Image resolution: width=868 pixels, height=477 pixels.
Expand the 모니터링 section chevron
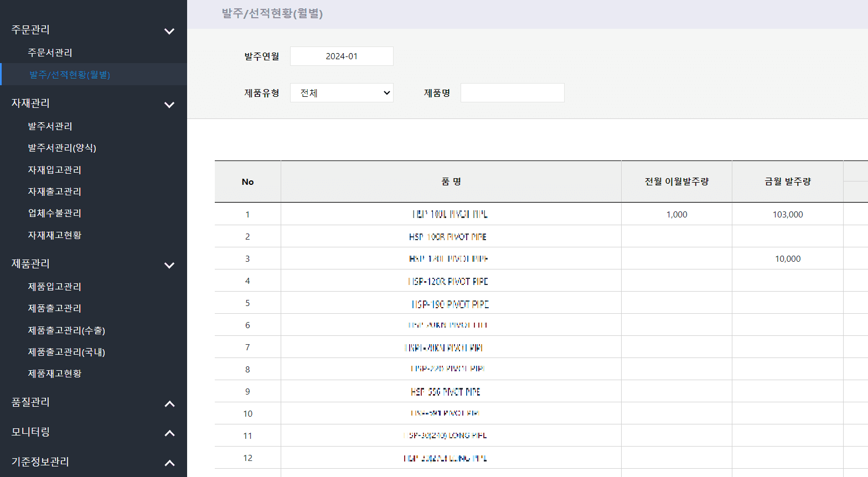[x=169, y=433]
